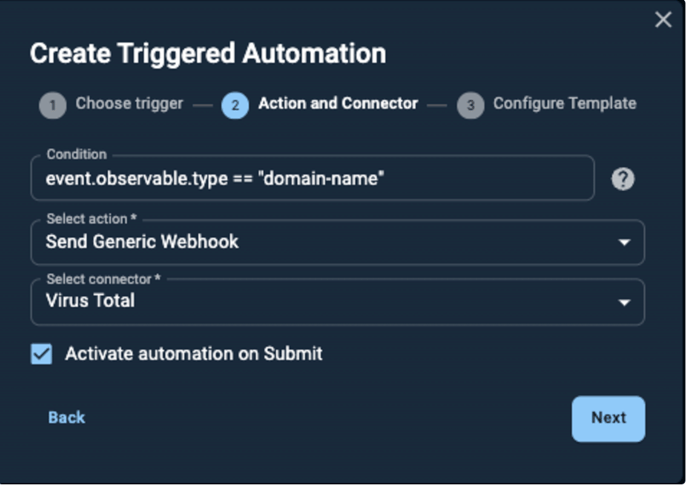Screen dimensions: 688x486
Task: Uncheck the Activate automation on Submit checkbox
Action: click(x=41, y=354)
